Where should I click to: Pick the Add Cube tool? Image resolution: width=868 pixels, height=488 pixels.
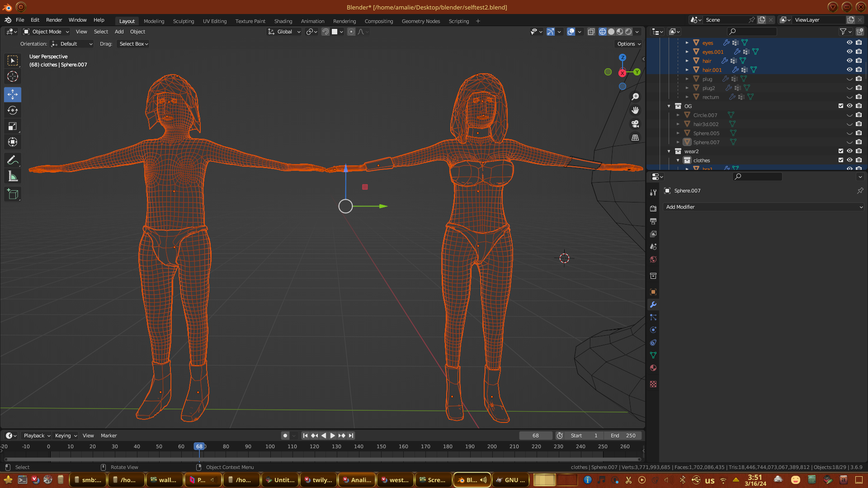coord(13,195)
